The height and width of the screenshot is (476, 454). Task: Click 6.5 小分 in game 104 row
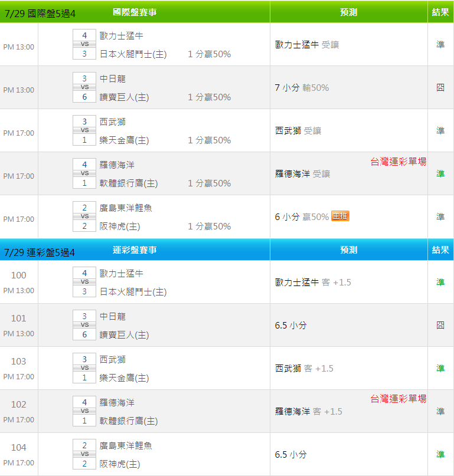pyautogui.click(x=291, y=454)
